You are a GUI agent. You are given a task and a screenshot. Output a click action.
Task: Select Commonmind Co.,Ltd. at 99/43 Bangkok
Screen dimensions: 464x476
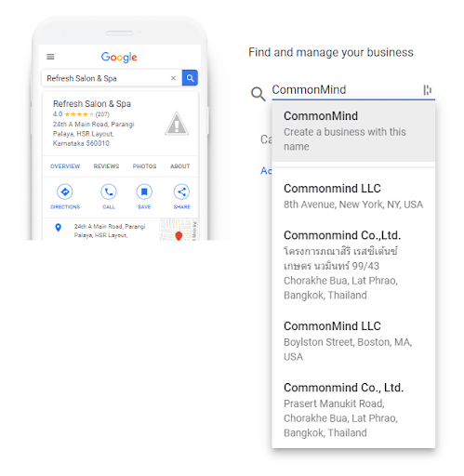353,265
